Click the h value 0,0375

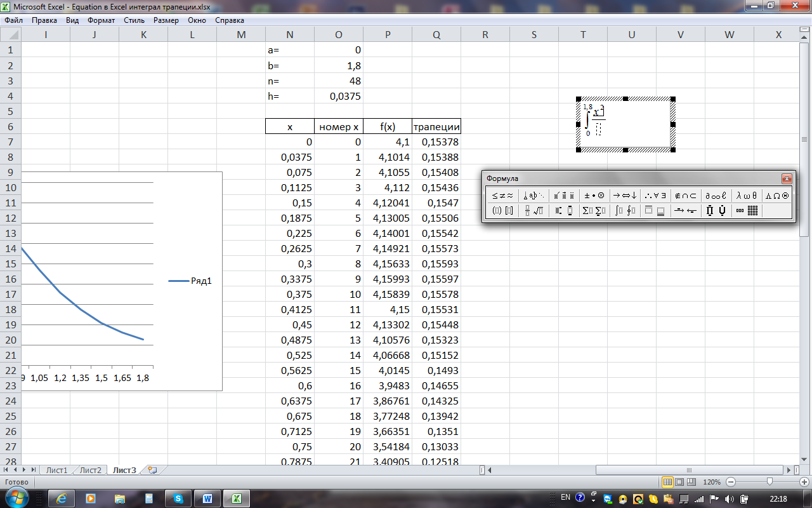[339, 96]
